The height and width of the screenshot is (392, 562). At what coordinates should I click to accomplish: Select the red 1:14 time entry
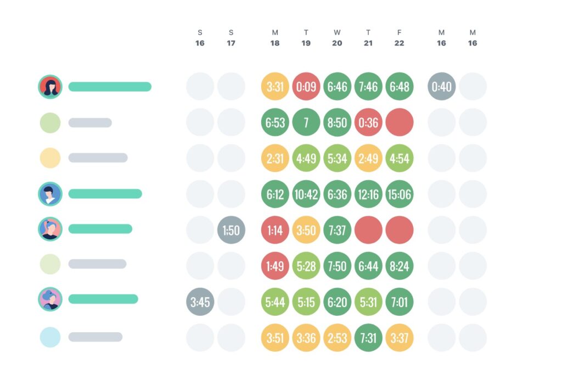click(275, 230)
